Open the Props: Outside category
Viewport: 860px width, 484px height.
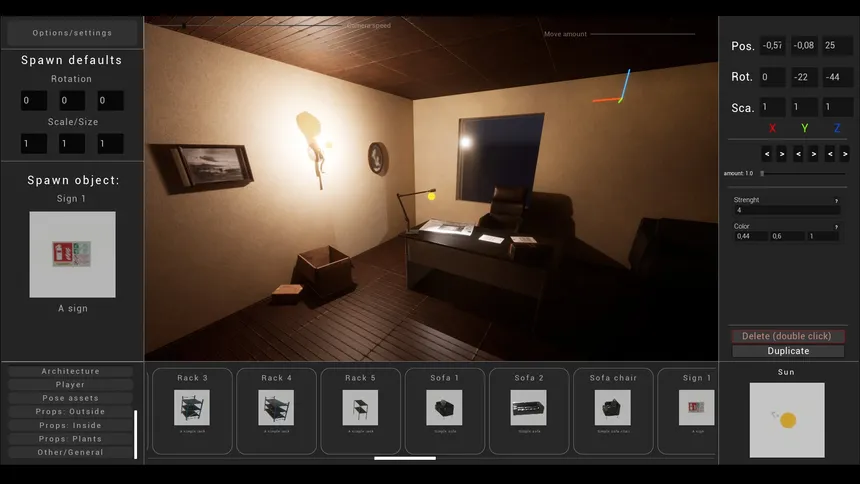tap(71, 412)
